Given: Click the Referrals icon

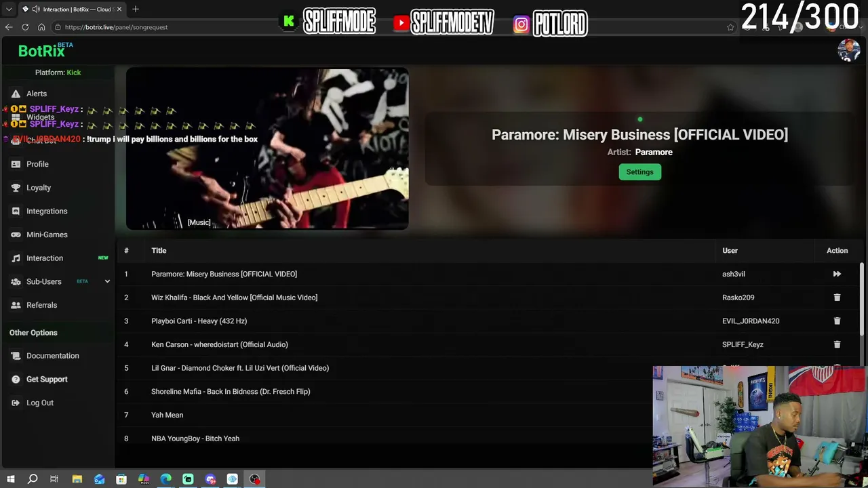Looking at the screenshot, I should (16, 305).
